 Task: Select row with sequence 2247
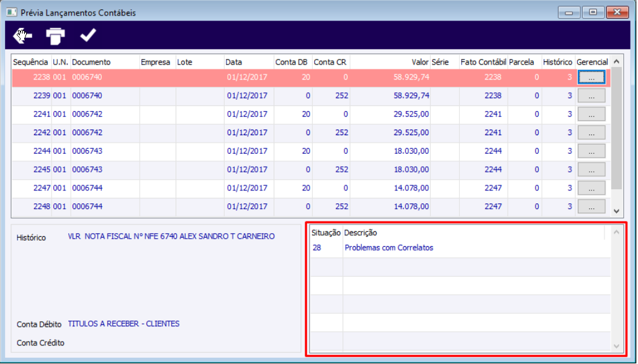click(312, 189)
